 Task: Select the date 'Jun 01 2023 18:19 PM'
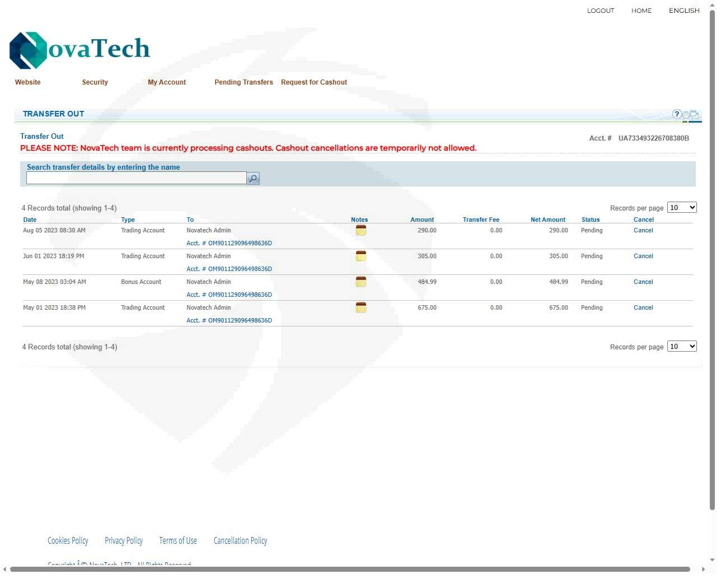pyautogui.click(x=54, y=256)
